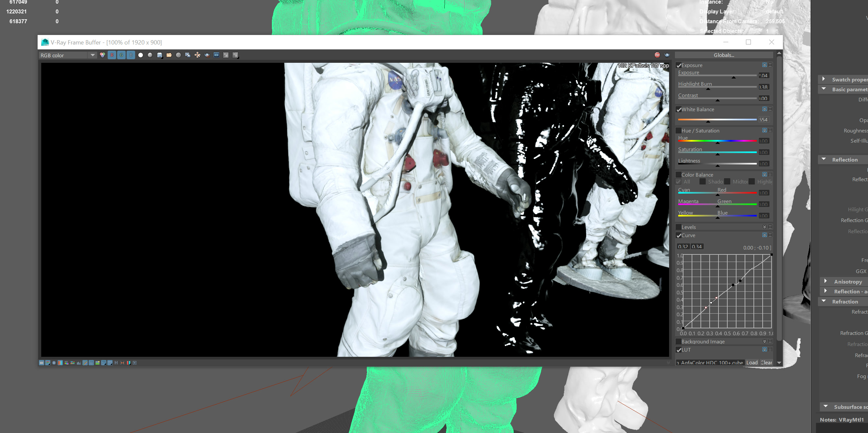Click the 'H' icon in the bottom bar
Viewport: 868px width, 433px height.
point(116,363)
